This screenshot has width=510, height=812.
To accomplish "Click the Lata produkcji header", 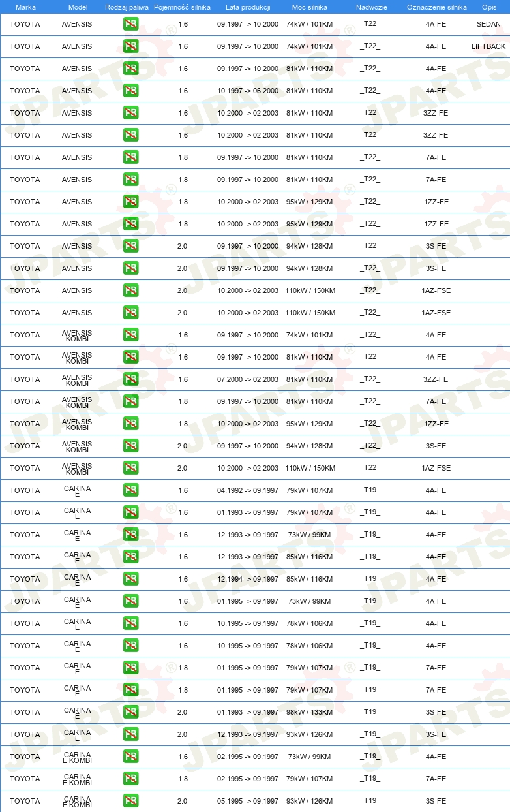I will (x=248, y=7).
